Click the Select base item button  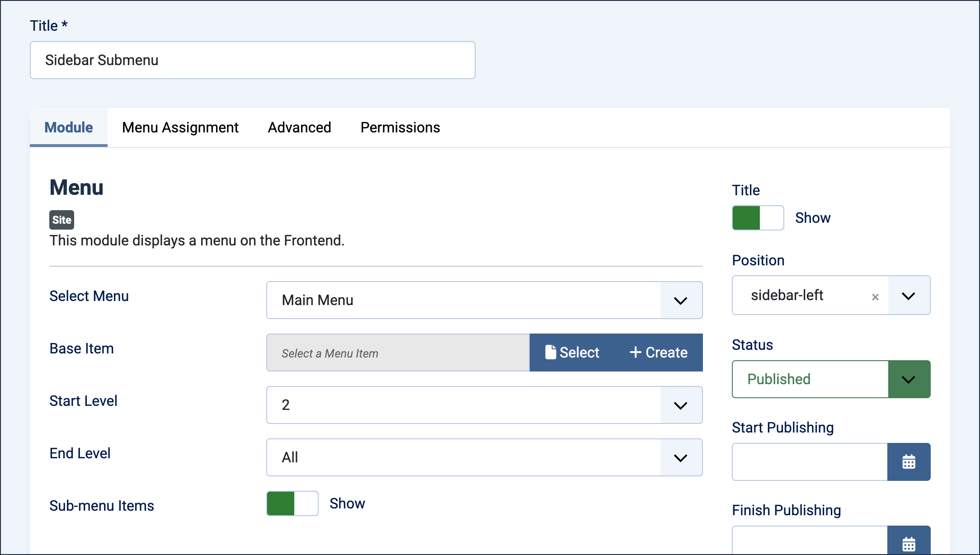pos(572,353)
